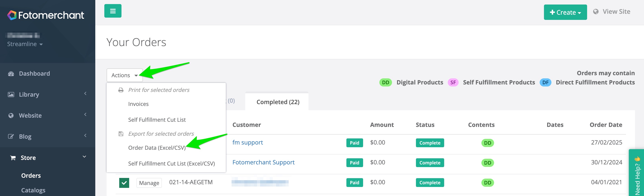Open Dashboard in the sidebar
Image resolution: width=644 pixels, height=196 pixels.
[35, 74]
